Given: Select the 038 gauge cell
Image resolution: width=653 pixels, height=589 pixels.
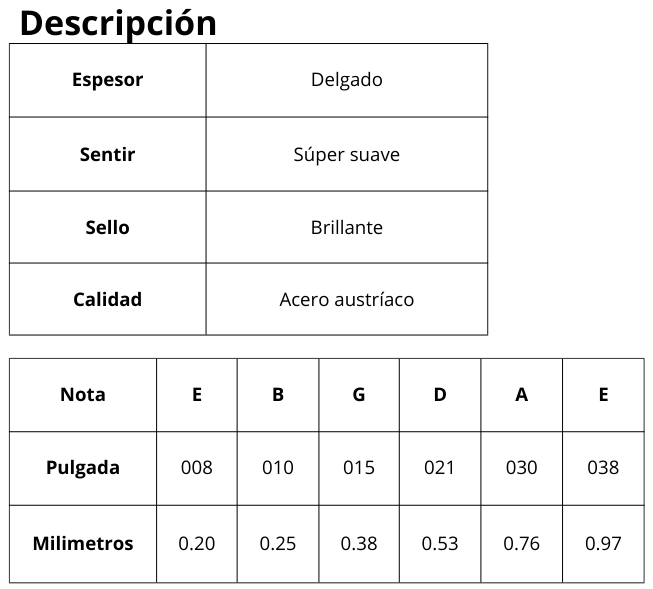Looking at the screenshot, I should click(603, 467).
